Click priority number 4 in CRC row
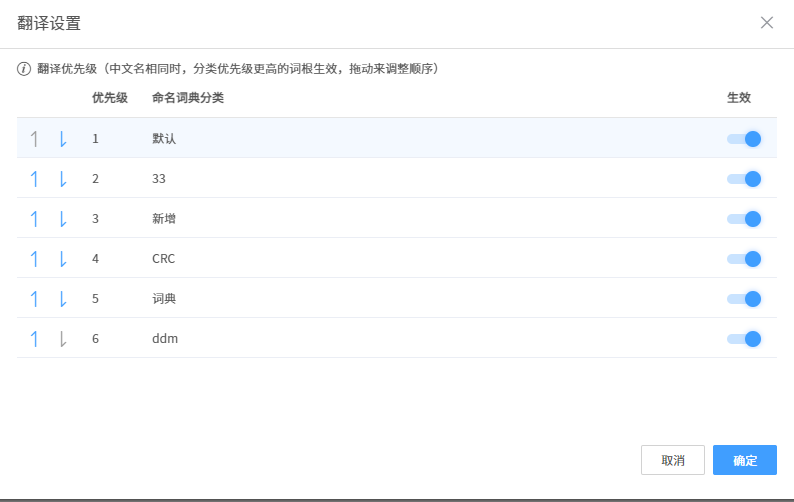 (x=95, y=258)
